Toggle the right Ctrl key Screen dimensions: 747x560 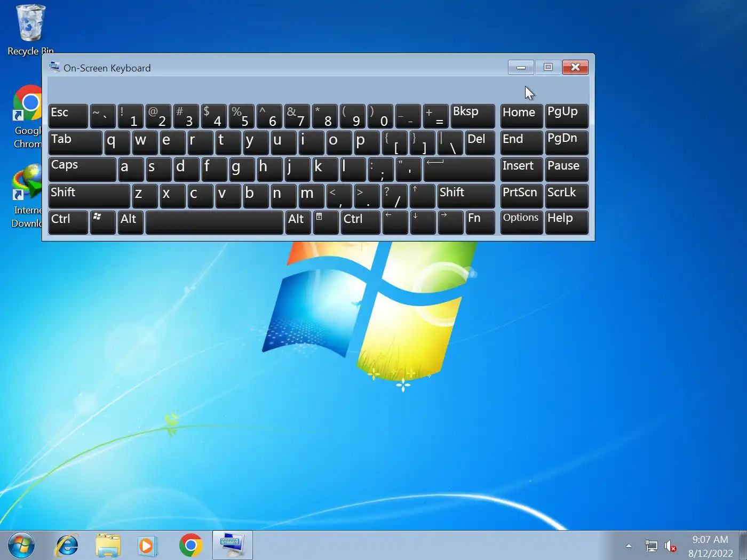click(x=360, y=222)
